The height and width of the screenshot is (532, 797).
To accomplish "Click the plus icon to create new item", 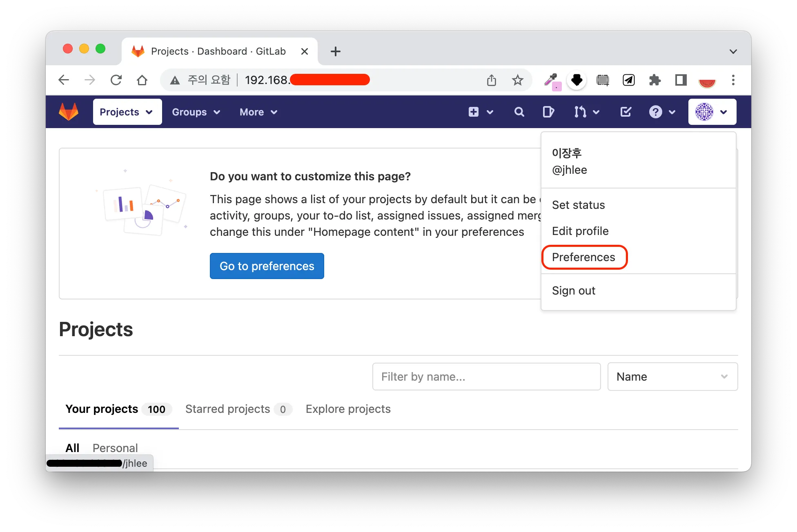I will (x=474, y=112).
